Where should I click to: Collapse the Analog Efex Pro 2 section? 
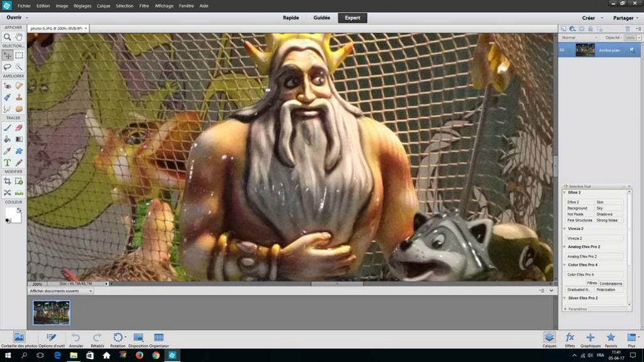(565, 246)
